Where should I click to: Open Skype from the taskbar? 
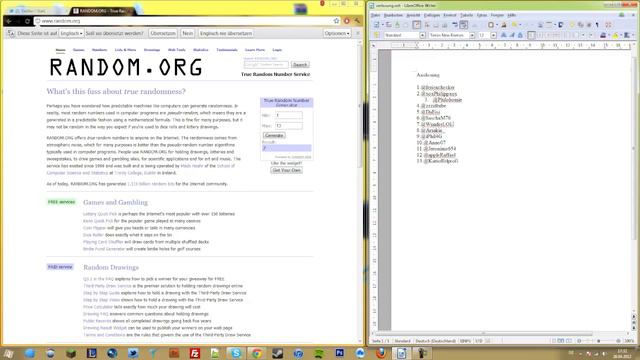click(x=236, y=353)
